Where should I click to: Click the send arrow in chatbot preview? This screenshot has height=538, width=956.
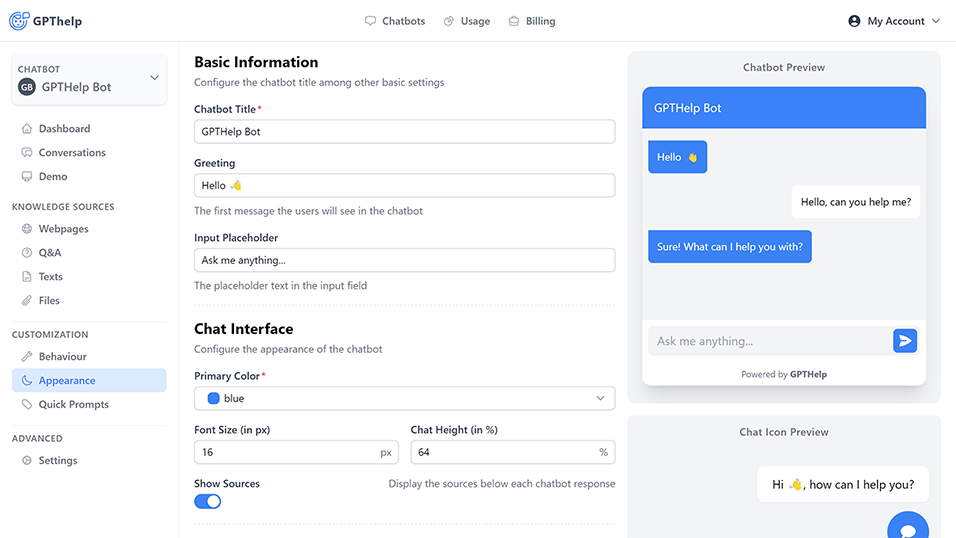pyautogui.click(x=905, y=341)
